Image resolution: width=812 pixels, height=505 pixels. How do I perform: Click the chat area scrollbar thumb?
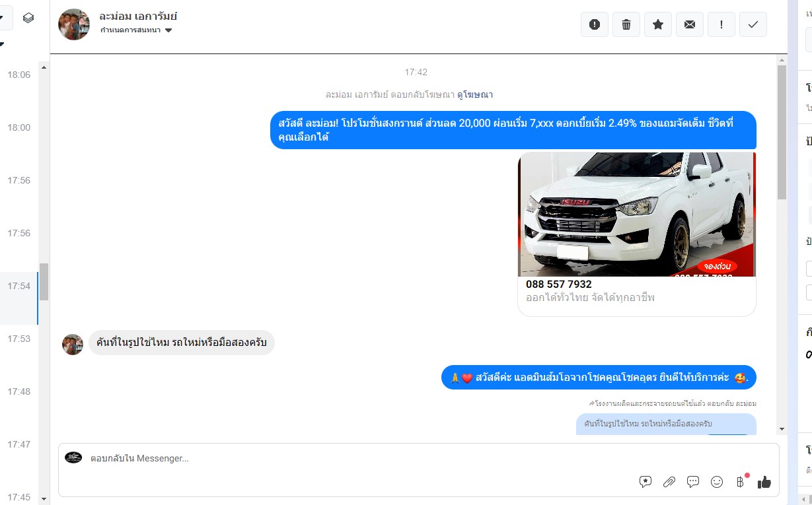782,132
